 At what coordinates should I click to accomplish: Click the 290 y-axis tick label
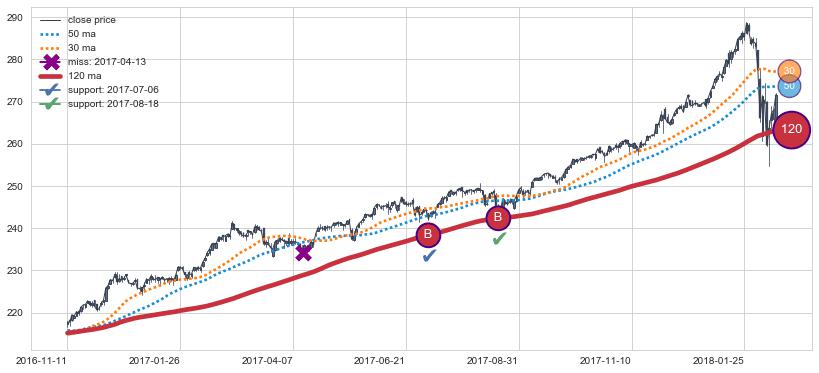point(16,18)
